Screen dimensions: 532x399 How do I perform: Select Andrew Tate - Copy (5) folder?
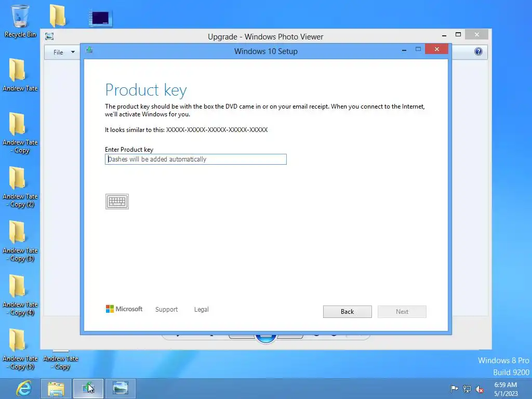[20, 349]
